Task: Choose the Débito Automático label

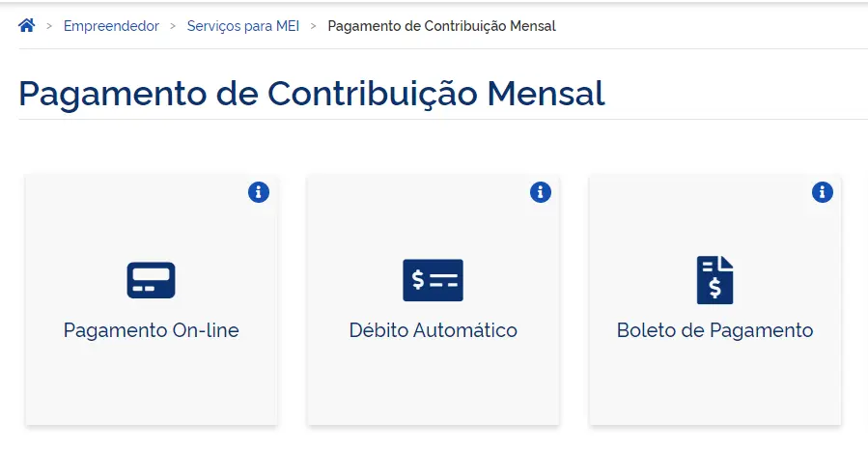Action: point(433,330)
